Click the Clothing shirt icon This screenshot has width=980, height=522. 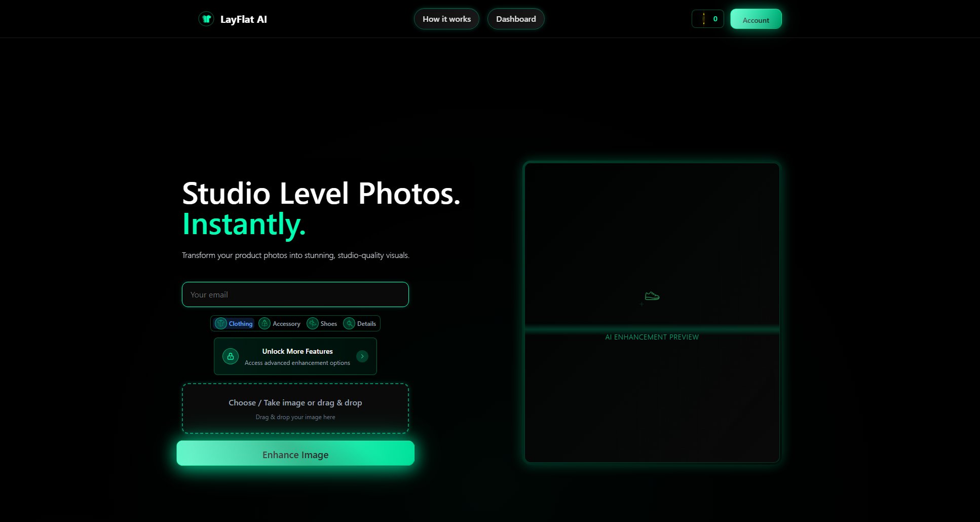221,323
